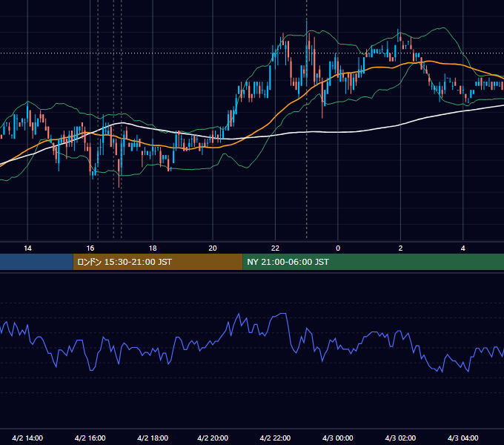Click the 16 hour label on chart axis

point(90,248)
